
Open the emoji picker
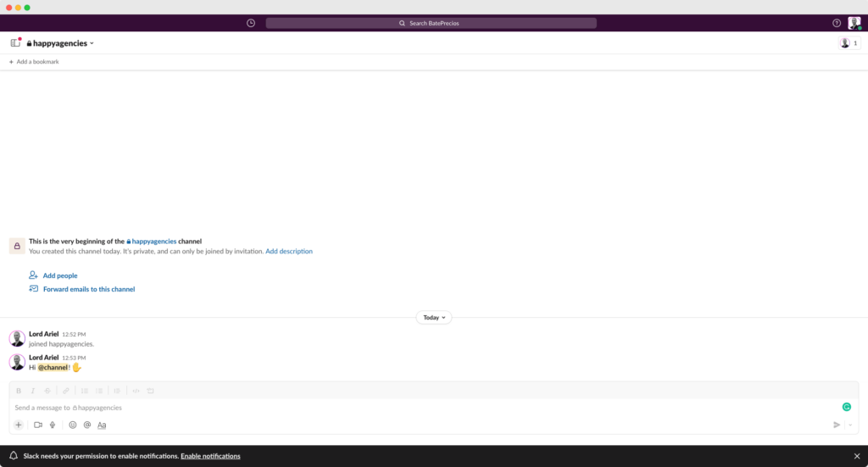pos(73,425)
